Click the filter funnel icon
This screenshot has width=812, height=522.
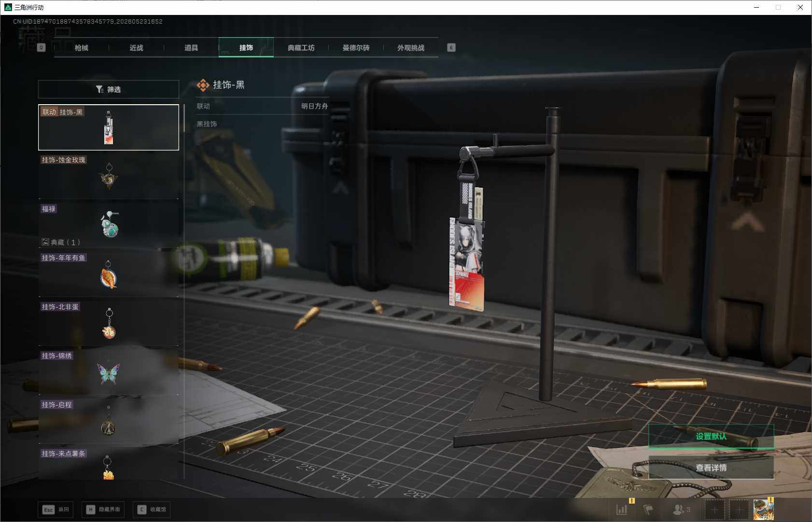(x=99, y=89)
